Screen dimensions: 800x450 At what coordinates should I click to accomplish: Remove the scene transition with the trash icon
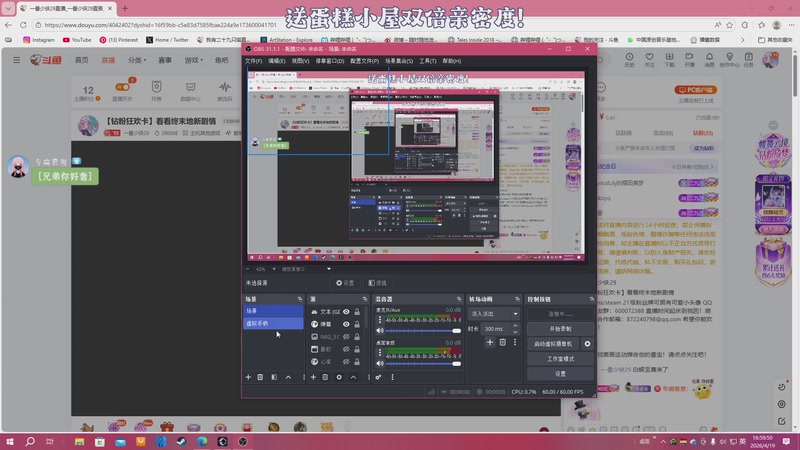pyautogui.click(x=503, y=342)
